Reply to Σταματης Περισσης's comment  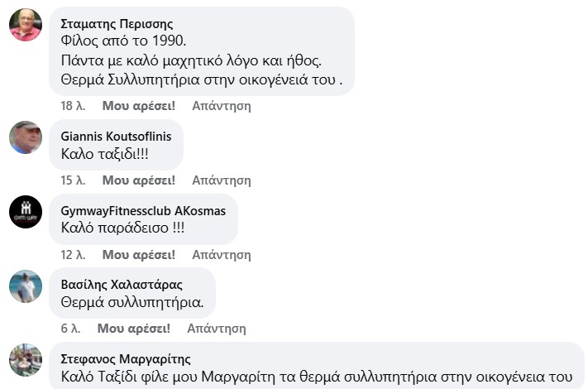221,106
